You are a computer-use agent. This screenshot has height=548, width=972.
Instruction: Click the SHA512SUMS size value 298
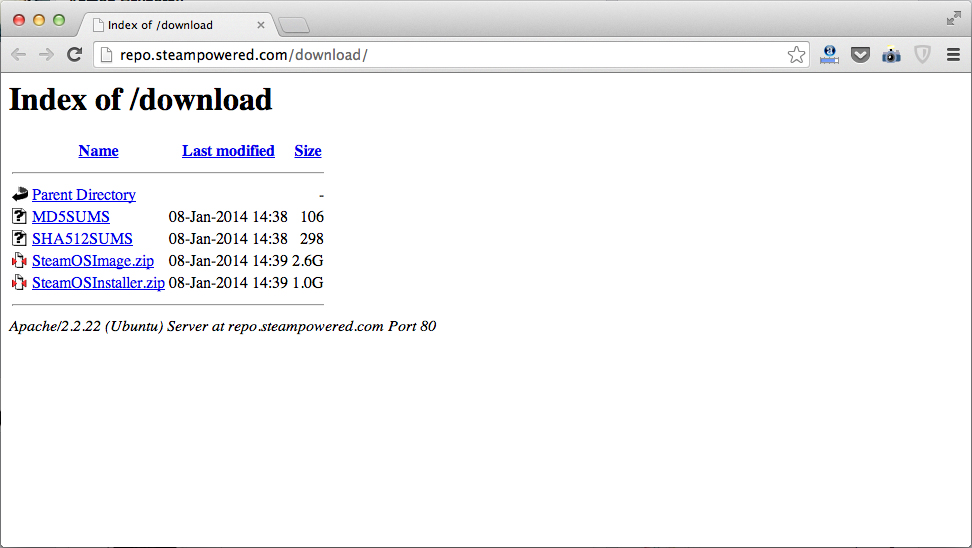click(x=312, y=239)
